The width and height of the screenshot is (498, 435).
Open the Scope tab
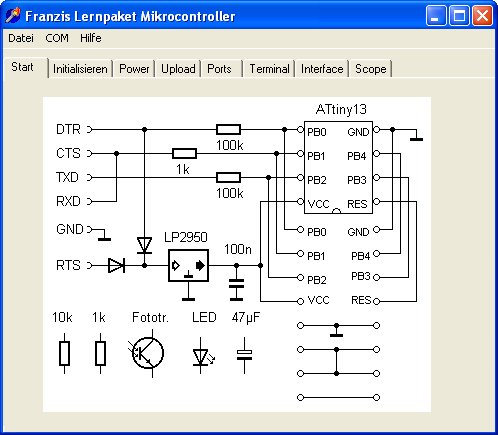click(x=371, y=69)
